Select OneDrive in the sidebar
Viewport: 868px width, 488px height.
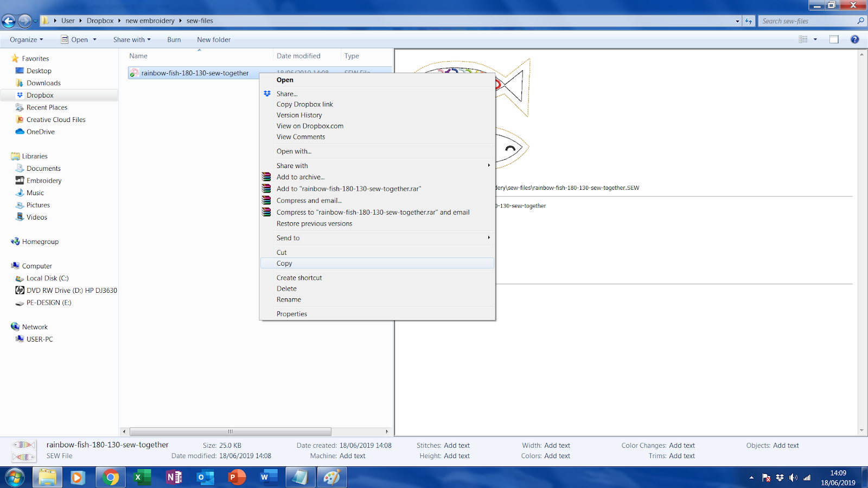[x=41, y=132]
